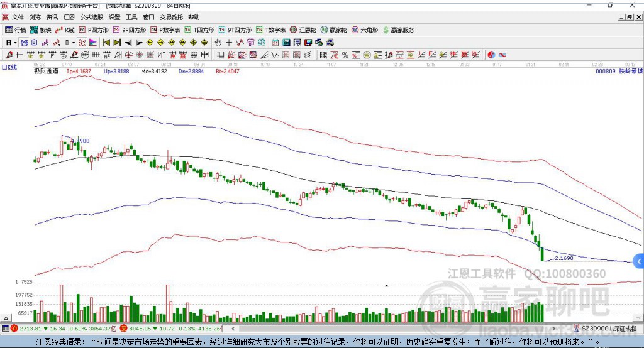Select the hand pan tool
This screenshot has width=644, height=348.
tap(218, 43)
